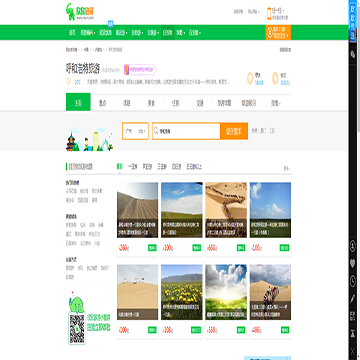Click the large QR code image at lower left
Screen dimensions: 360x360
[x=77, y=328]
